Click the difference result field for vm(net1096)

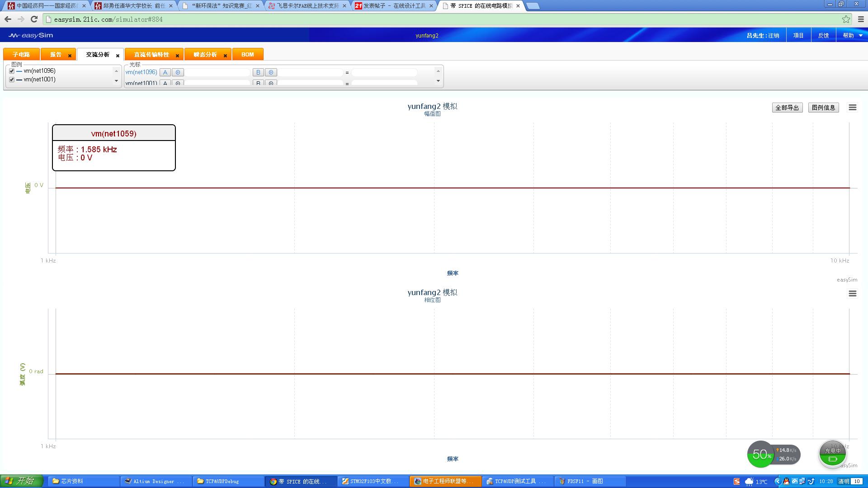(384, 72)
